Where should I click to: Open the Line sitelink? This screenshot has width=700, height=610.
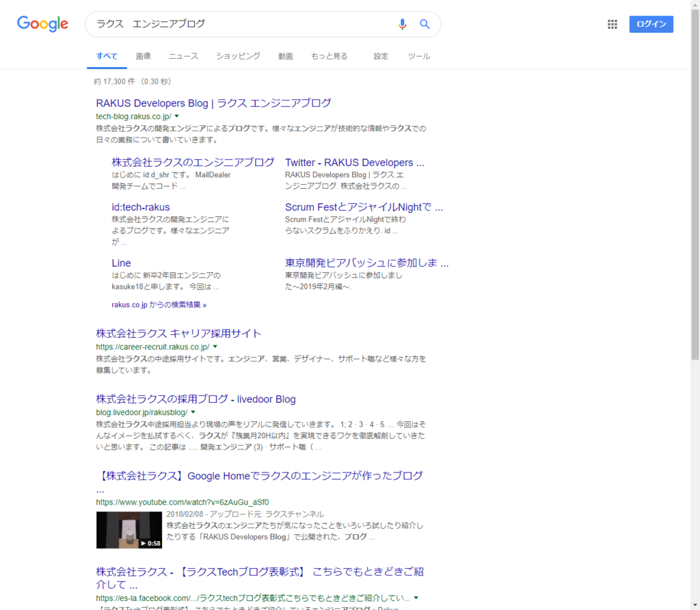tap(121, 263)
